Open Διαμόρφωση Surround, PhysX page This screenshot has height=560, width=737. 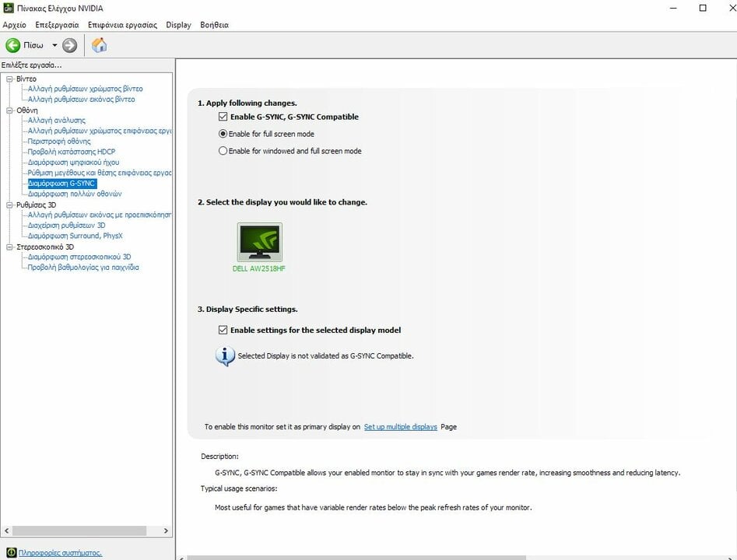pos(75,236)
